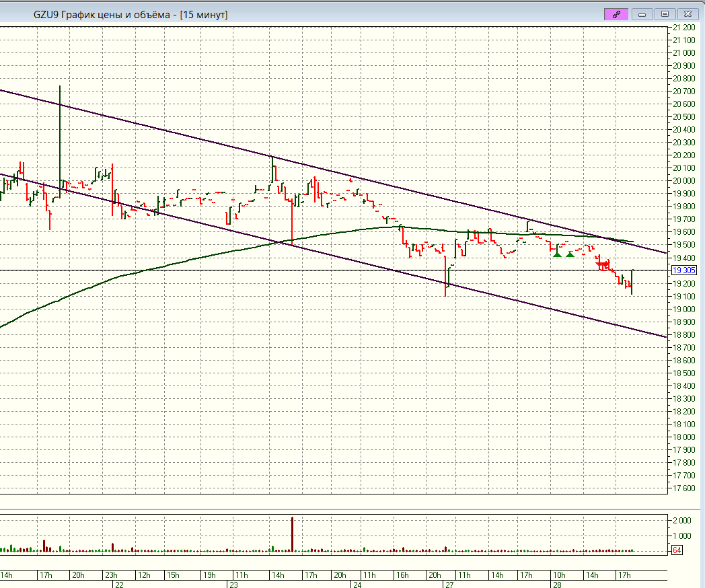
Task: Minimize the GZU9 chart window
Action: [642, 13]
